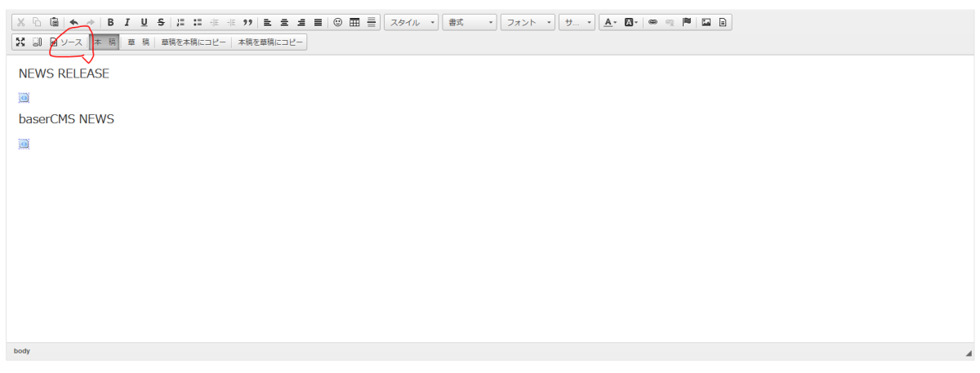Insert an anchor with flag icon
This screenshot has width=980, height=373.
(687, 23)
